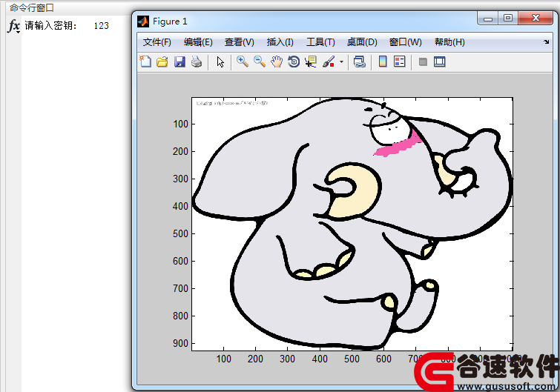The image size is (560, 392).
Task: Click the x-axis tick label 600
Action: (x=383, y=359)
